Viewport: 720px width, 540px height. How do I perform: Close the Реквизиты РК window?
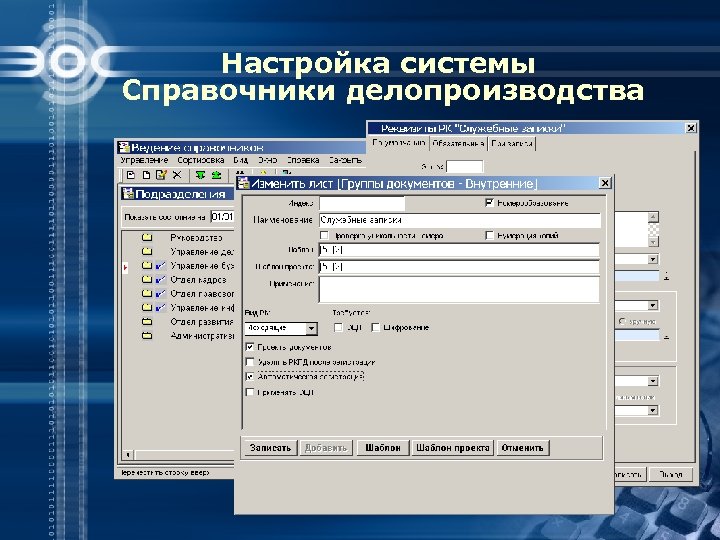(691, 128)
